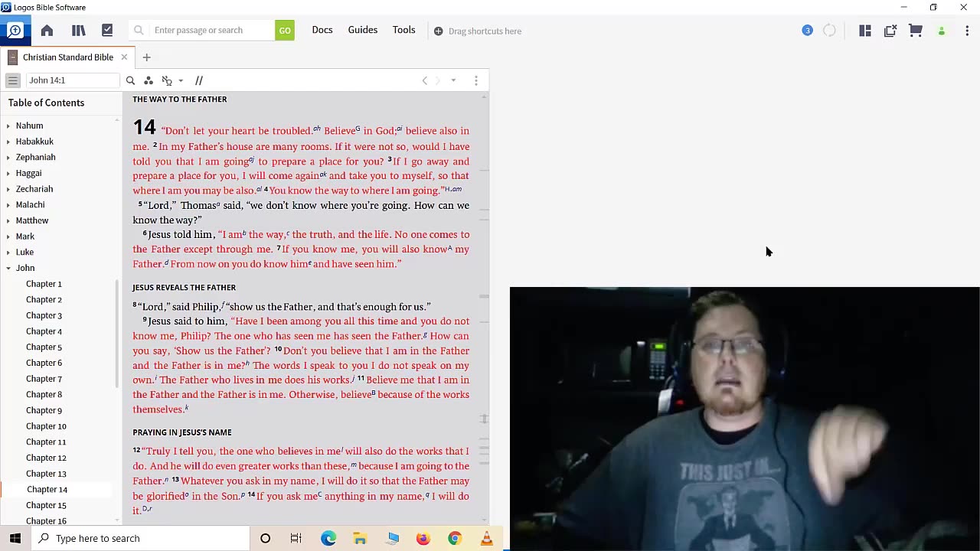Open the Logos app logo menu
The height and width of the screenshot is (551, 980).
(x=15, y=31)
